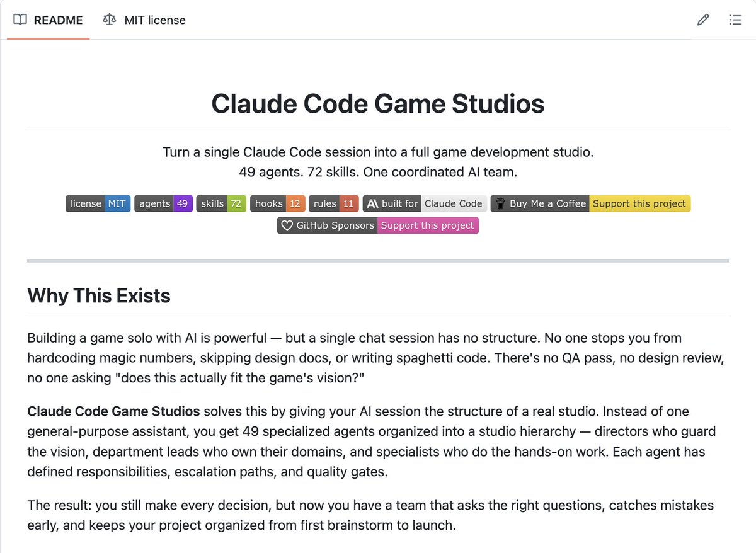Click the skills 72 badge
Viewport: 756px width, 553px height.
point(221,203)
